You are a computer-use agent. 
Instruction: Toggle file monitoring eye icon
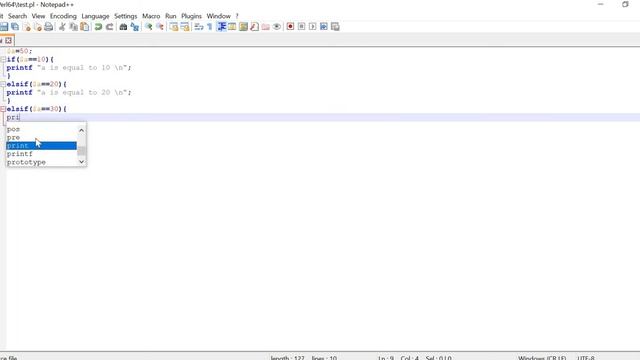277,27
